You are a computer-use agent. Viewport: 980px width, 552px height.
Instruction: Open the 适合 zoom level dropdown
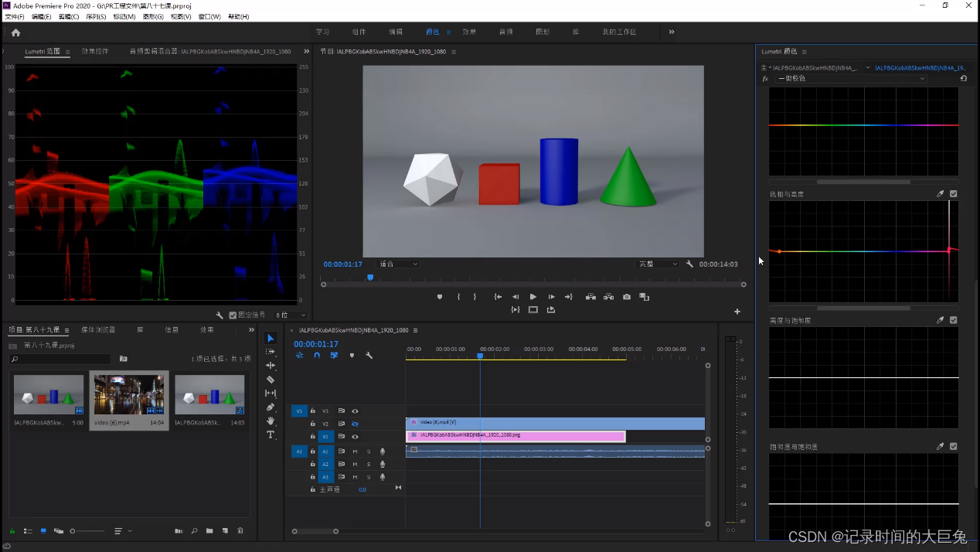tap(398, 264)
